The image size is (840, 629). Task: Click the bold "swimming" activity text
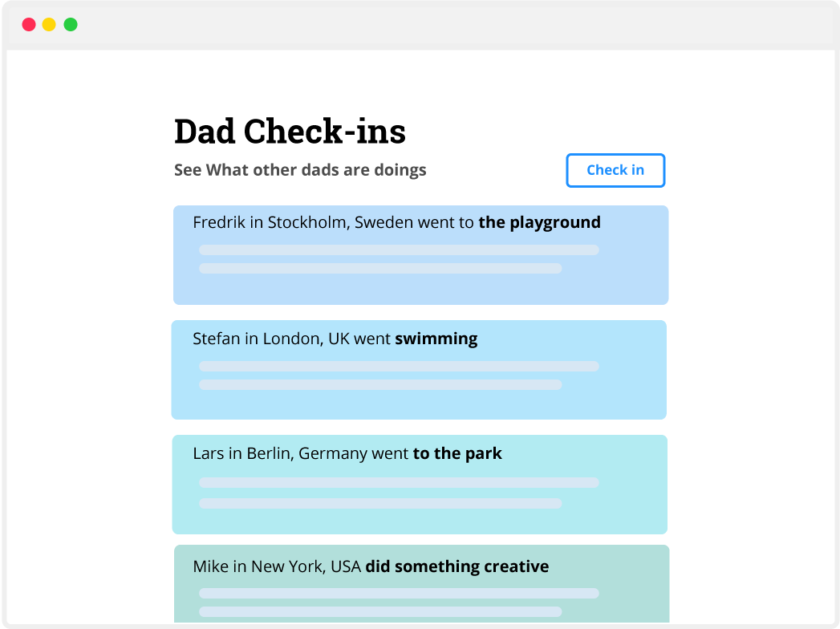tap(436, 339)
